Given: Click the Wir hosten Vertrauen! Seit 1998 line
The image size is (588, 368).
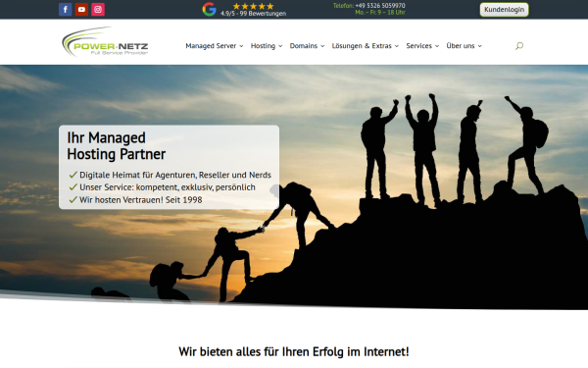Looking at the screenshot, I should pos(140,200).
